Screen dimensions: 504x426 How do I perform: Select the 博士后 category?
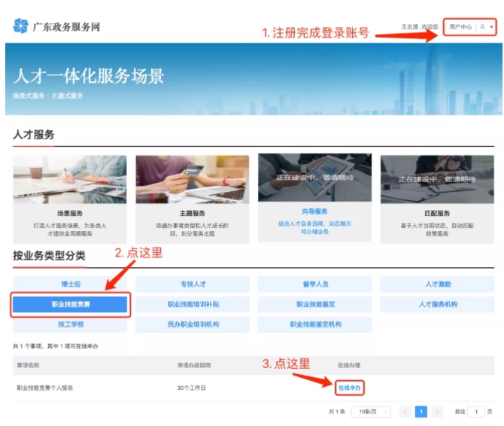[x=70, y=285]
